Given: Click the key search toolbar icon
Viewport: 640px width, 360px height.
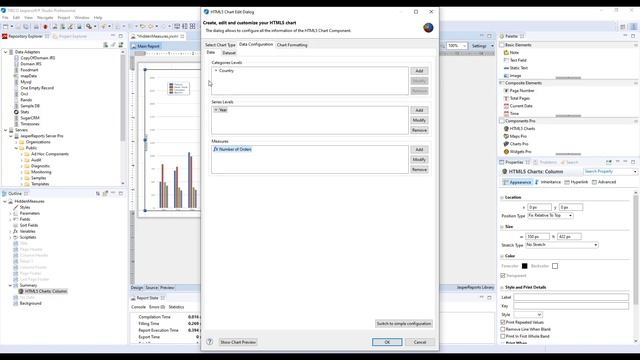Looking at the screenshot, I should point(89,27).
